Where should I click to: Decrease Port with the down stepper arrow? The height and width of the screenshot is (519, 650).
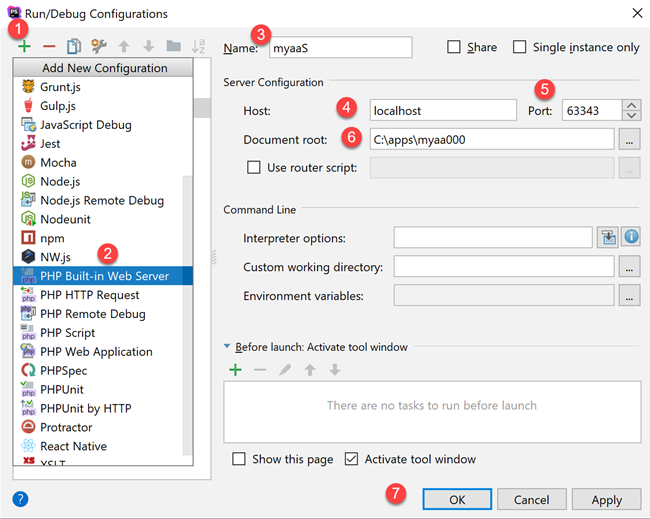pyautogui.click(x=631, y=115)
